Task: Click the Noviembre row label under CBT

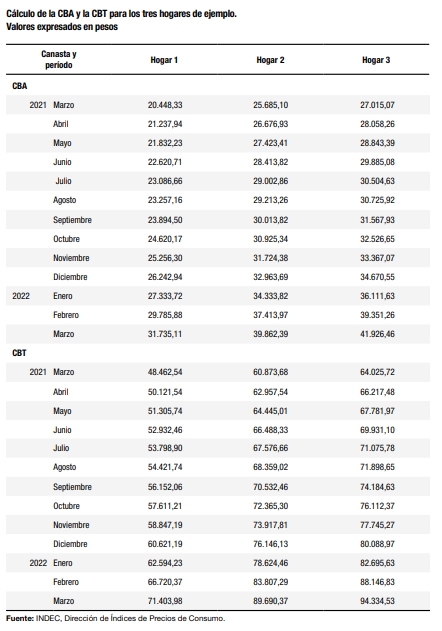Action: pos(71,525)
